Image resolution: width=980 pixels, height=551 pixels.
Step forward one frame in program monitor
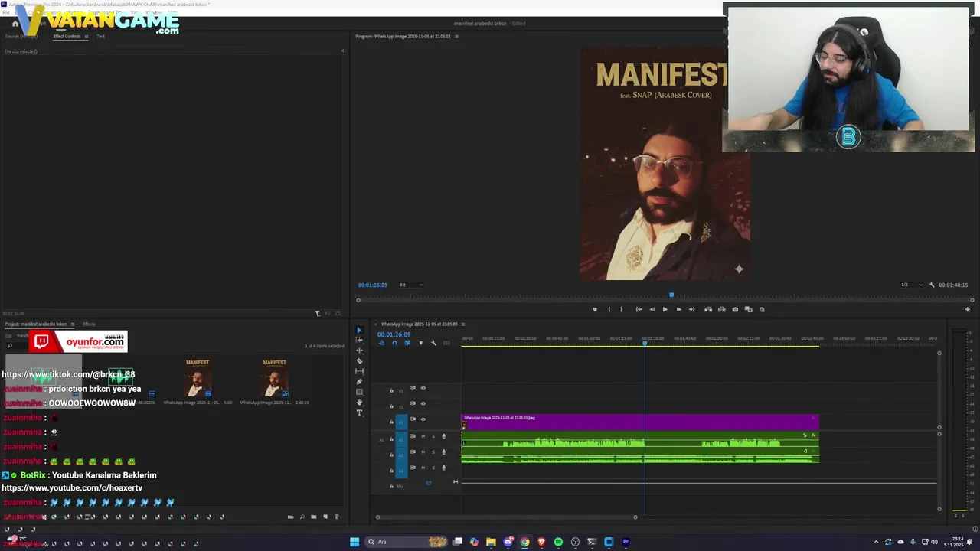click(678, 309)
